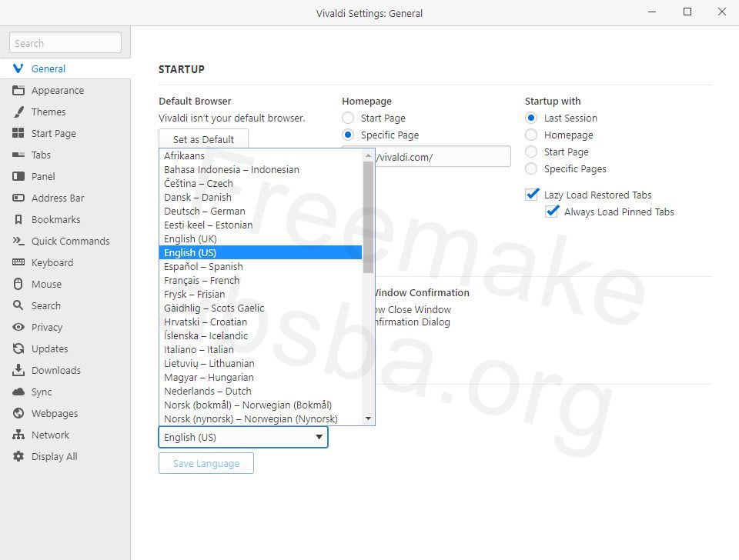
Task: Click the Start Page grid icon
Action: pos(18,133)
